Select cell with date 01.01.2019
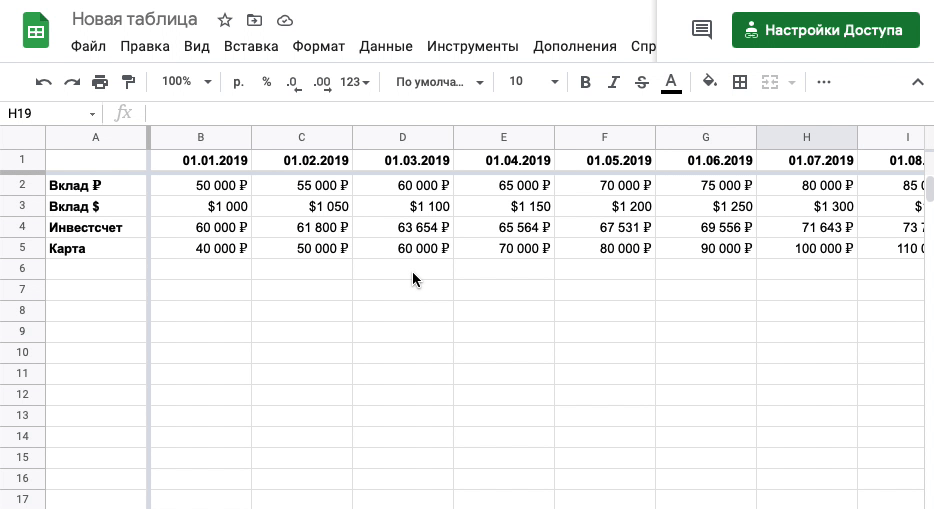Image resolution: width=934 pixels, height=509 pixels. (x=201, y=160)
